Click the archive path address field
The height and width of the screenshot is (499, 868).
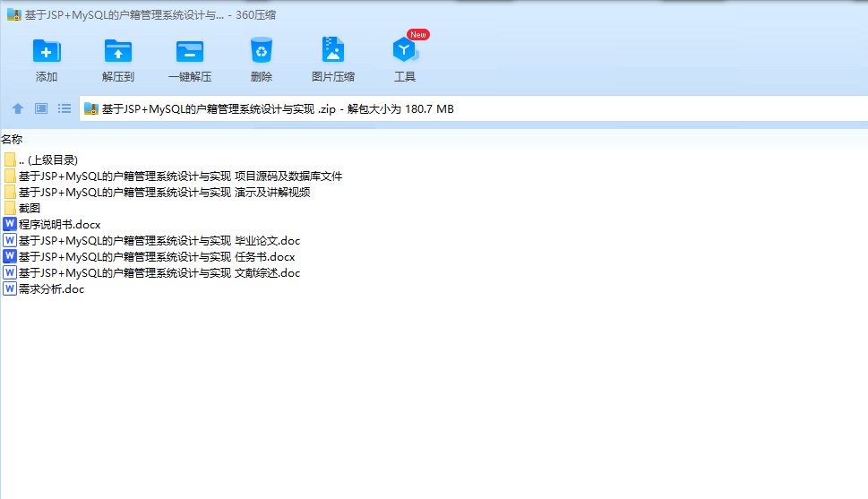(x=474, y=108)
